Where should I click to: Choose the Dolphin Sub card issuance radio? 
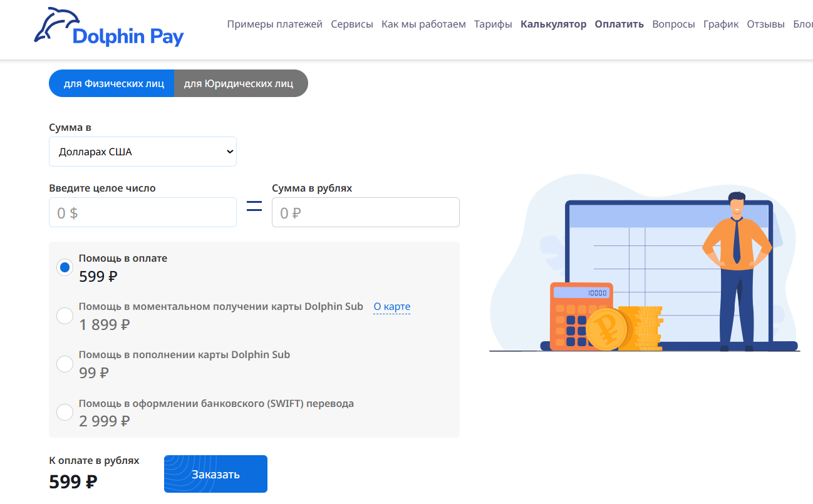click(65, 316)
